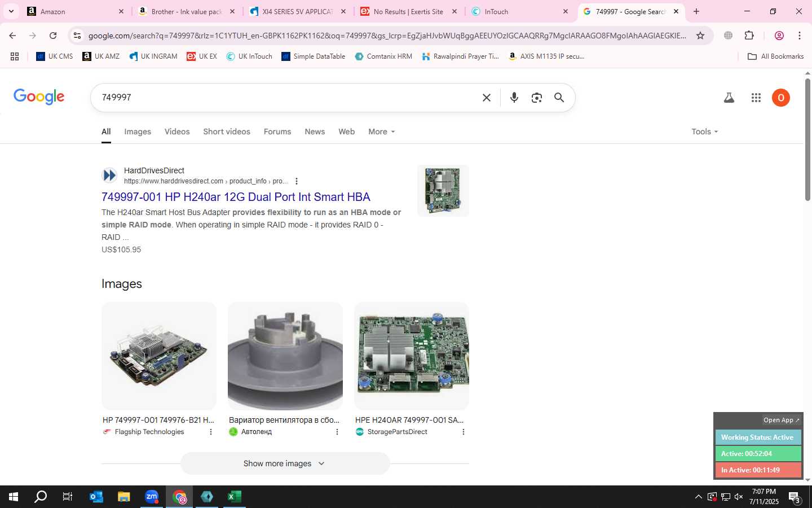Viewport: 812px width, 508px height.
Task: Open Search Labs flask icon
Action: tap(729, 98)
